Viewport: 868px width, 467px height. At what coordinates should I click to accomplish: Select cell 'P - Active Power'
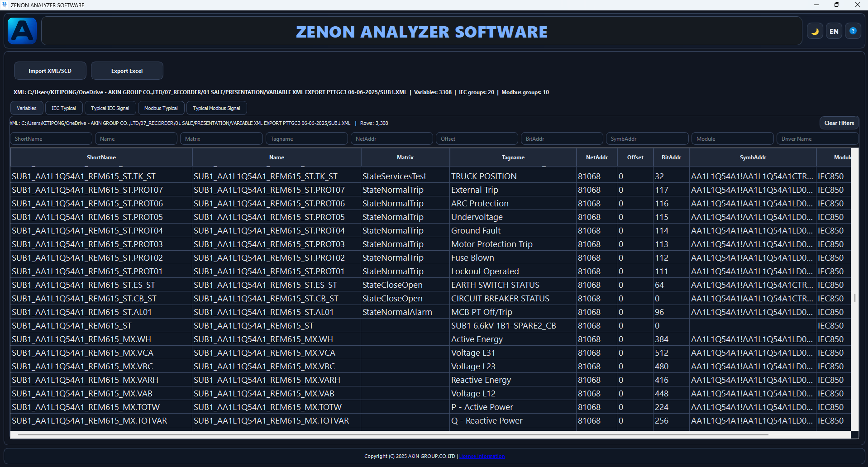point(513,407)
